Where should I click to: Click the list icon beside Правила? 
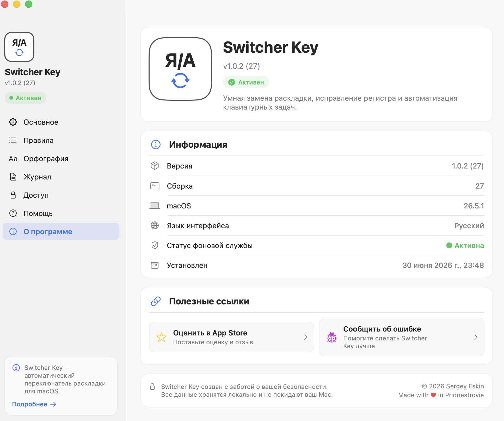[13, 140]
